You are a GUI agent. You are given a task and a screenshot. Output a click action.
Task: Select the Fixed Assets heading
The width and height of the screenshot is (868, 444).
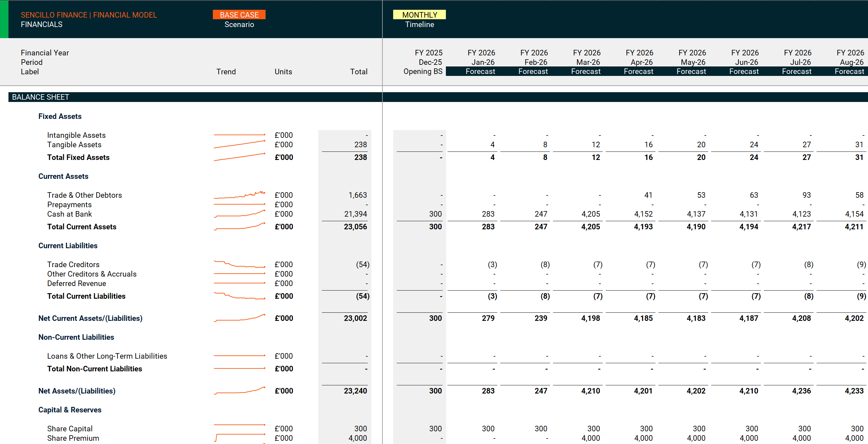pyautogui.click(x=60, y=116)
